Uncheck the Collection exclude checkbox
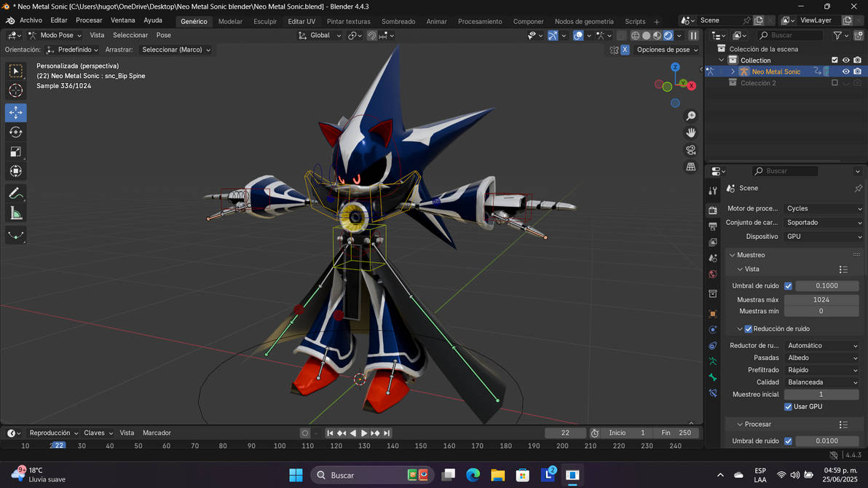The width and height of the screenshot is (868, 488). coord(835,60)
